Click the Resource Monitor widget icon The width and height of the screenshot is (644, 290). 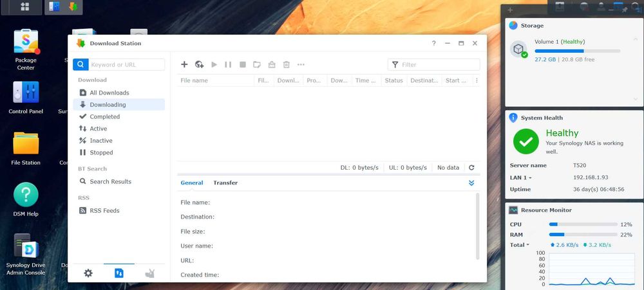[513, 210]
